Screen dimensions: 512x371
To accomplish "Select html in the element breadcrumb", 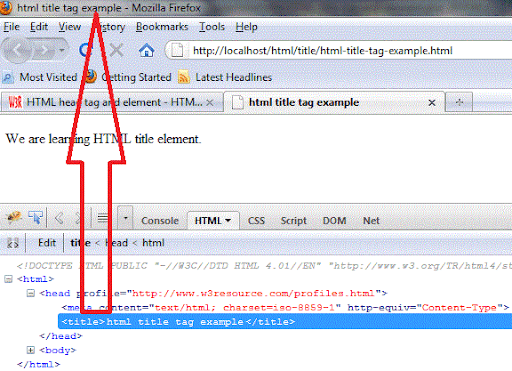I will (x=153, y=243).
